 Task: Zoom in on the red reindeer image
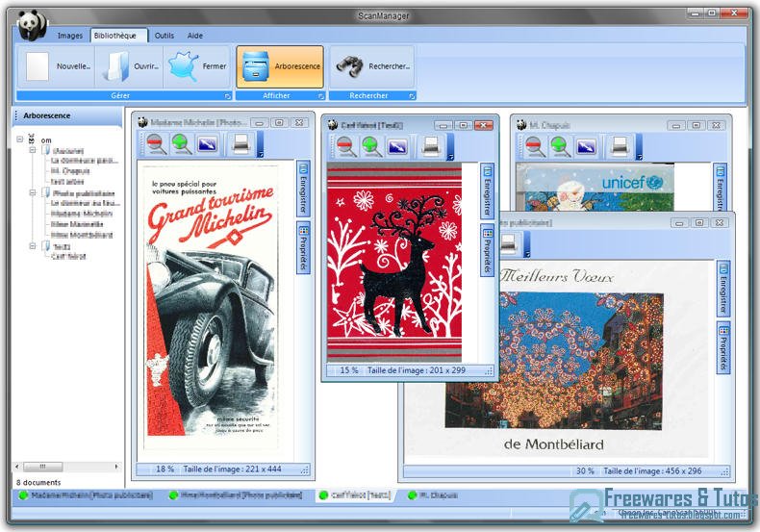point(370,146)
